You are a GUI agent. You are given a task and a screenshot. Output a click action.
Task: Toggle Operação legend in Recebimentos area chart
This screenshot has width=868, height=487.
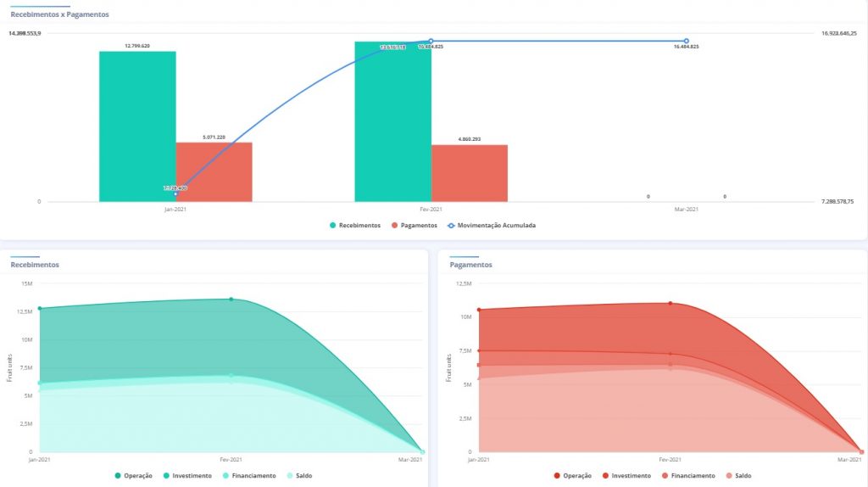(132, 476)
